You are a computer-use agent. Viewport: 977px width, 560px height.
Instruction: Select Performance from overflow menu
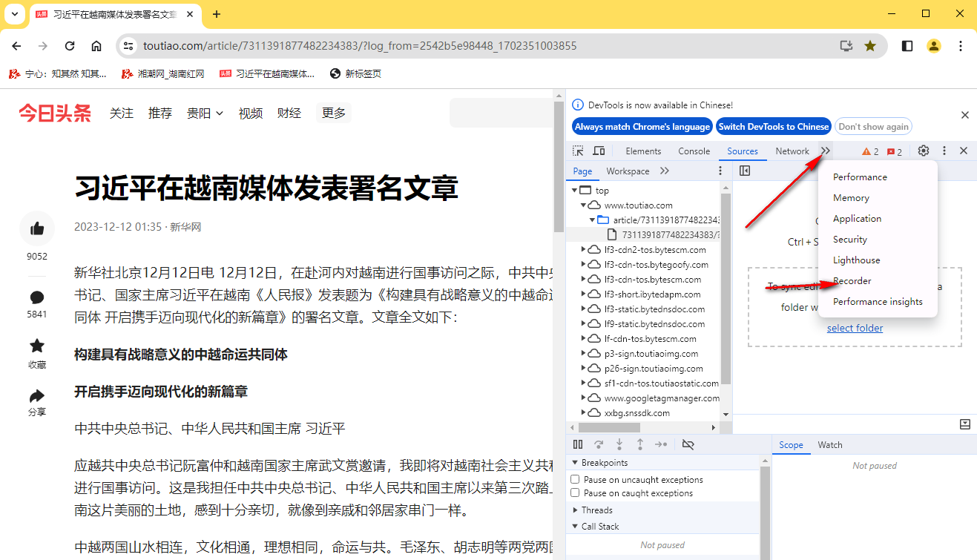pos(860,177)
